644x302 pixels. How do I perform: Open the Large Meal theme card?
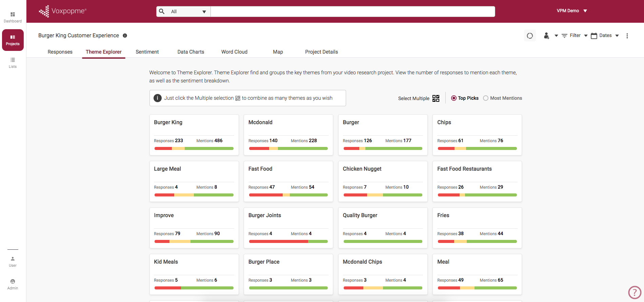pos(194,182)
